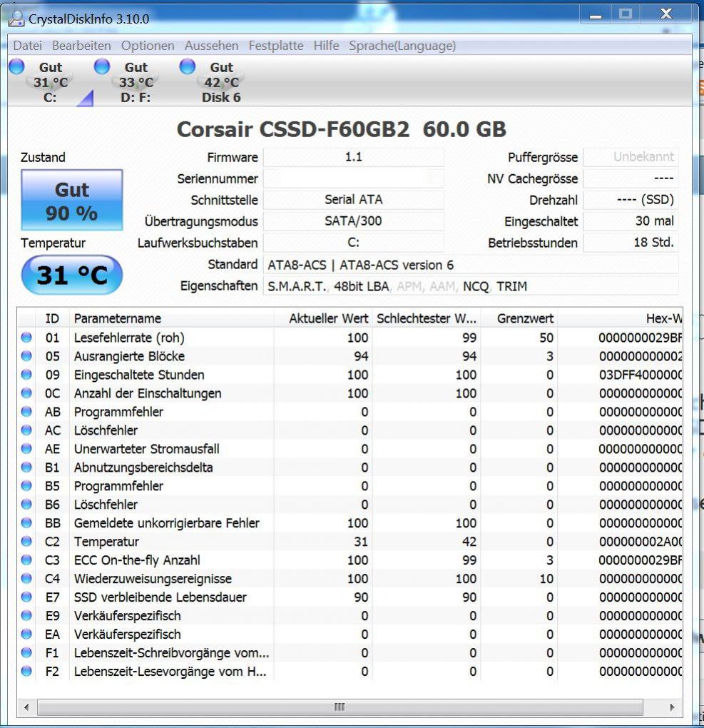Open the Sprache(Language) menu
Viewport: 704px width, 728px height.
[x=402, y=46]
